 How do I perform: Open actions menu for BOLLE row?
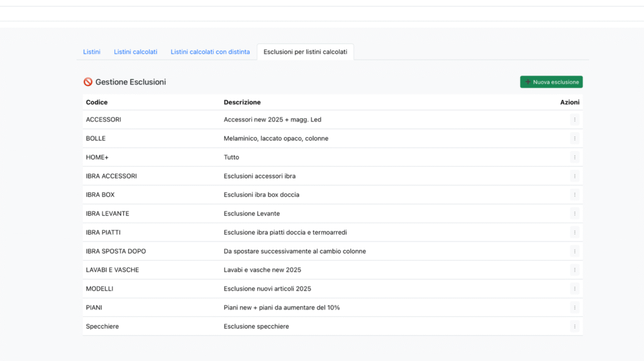click(574, 138)
